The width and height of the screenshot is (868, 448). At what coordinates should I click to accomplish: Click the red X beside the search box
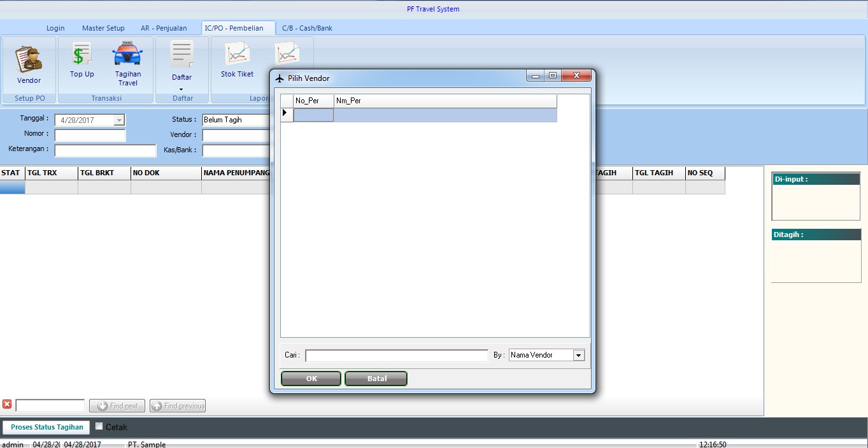pos(7,405)
